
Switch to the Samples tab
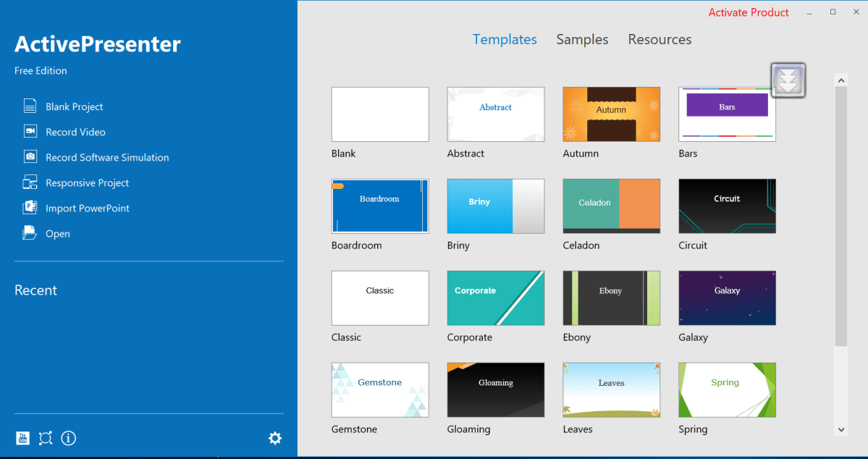(x=582, y=39)
